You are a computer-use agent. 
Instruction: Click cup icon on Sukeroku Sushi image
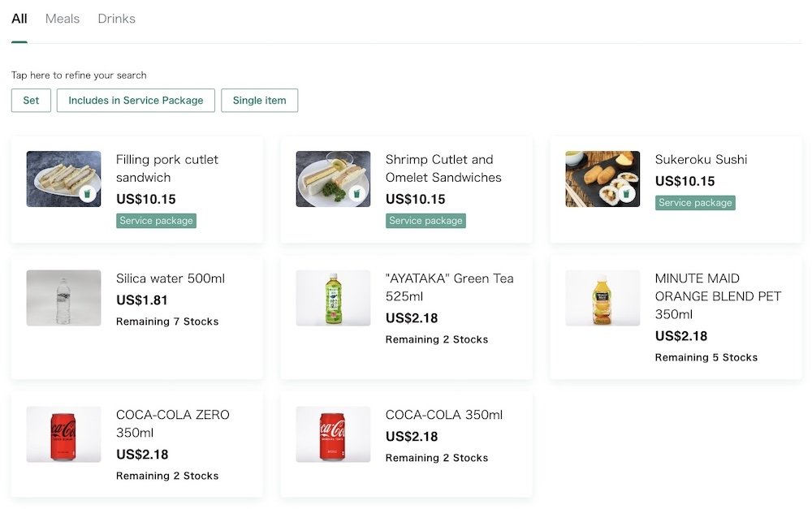pyautogui.click(x=626, y=194)
